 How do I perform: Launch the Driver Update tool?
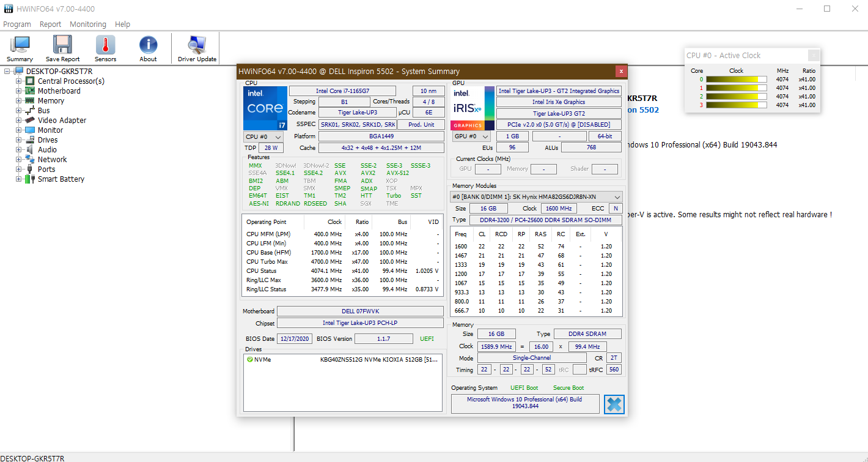pos(197,45)
